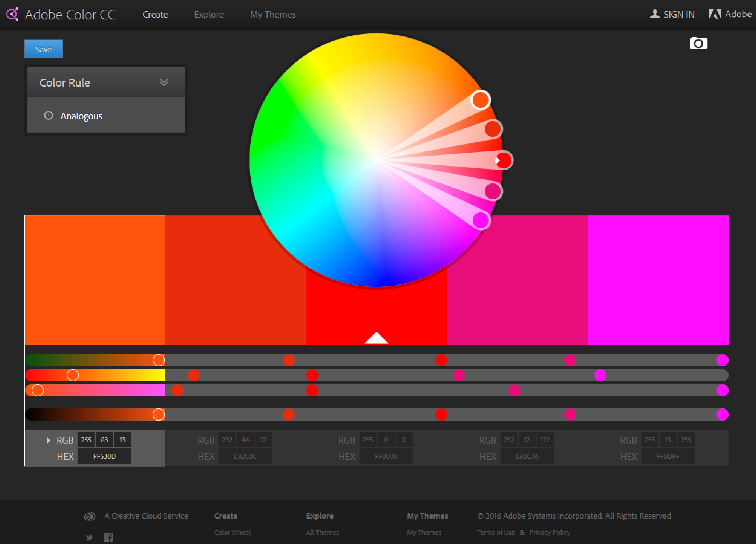The width and height of the screenshot is (756, 544).
Task: Select the Analogous color rule radio
Action: click(48, 116)
